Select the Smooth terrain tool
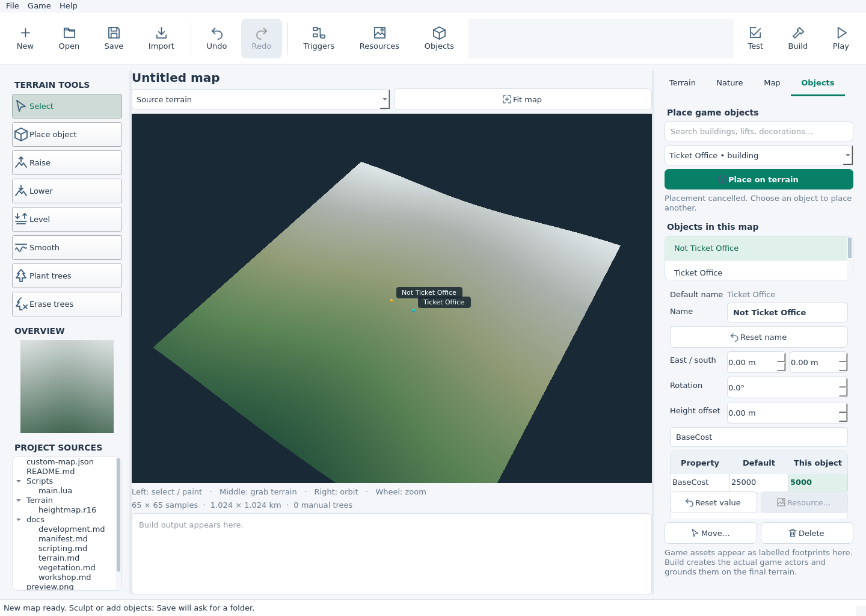The image size is (866, 616). (x=67, y=248)
